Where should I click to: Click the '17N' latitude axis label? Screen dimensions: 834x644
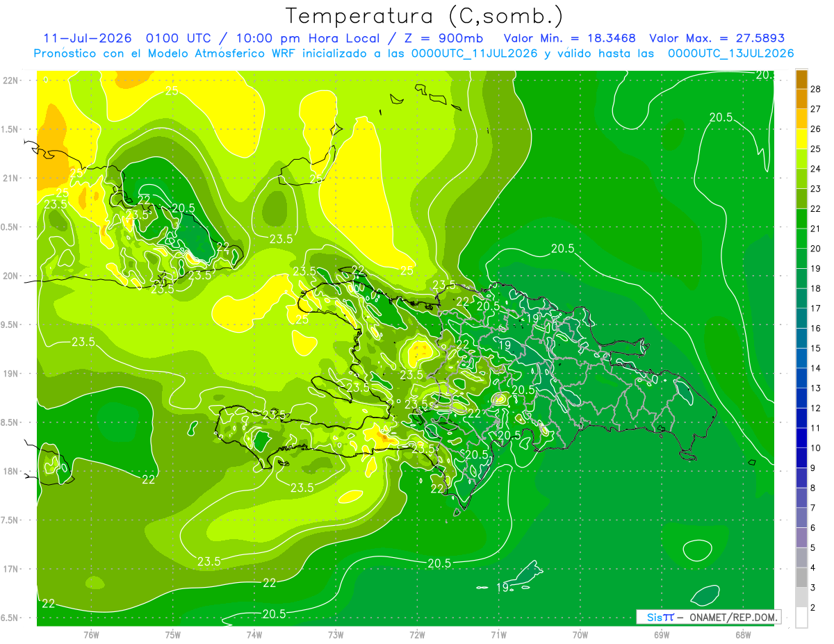11,569
